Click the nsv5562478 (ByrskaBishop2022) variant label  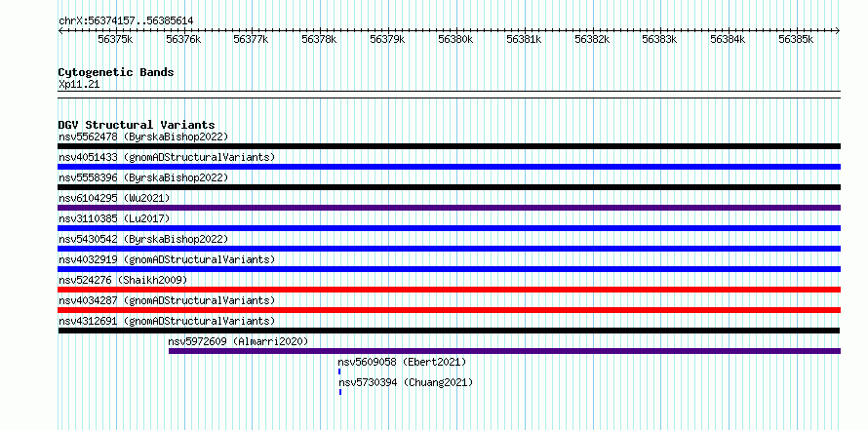(143, 137)
